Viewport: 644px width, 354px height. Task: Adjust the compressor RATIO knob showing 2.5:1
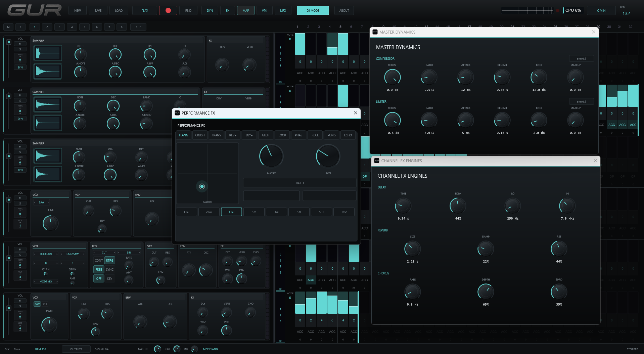tap(429, 77)
